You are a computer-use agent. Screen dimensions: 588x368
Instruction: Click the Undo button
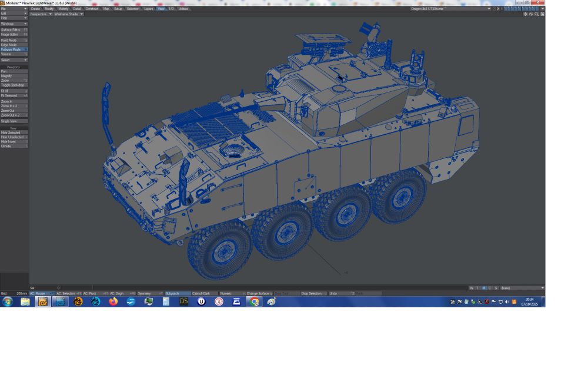pyautogui.click(x=341, y=294)
